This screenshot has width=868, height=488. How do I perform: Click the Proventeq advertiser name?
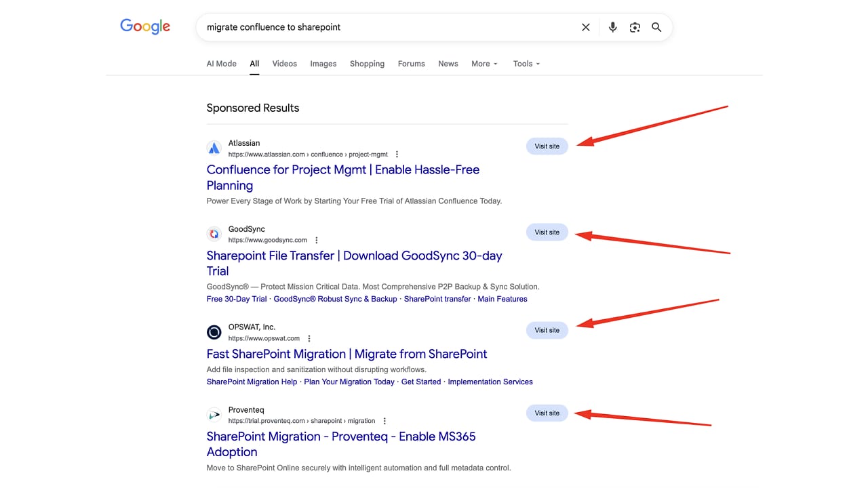(246, 410)
